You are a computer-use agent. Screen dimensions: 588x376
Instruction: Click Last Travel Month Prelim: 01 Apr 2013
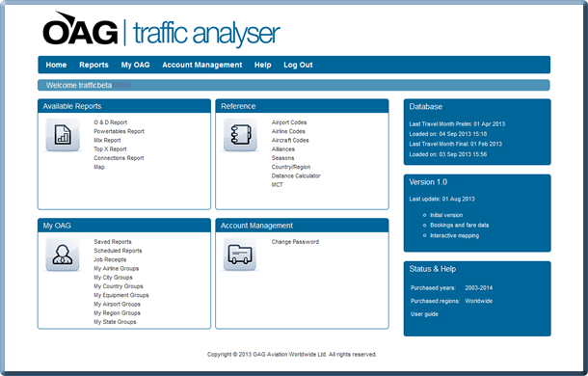(457, 123)
